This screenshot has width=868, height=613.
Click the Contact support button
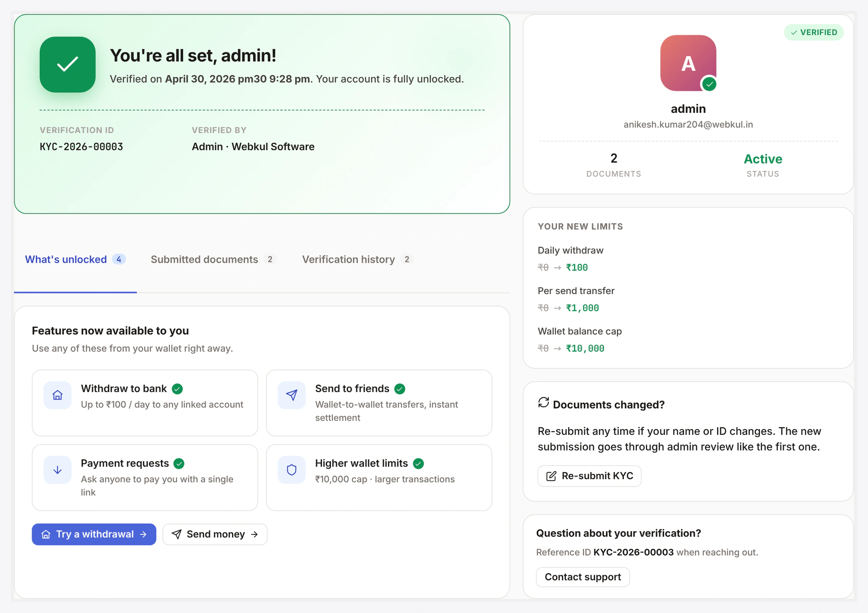point(583,577)
